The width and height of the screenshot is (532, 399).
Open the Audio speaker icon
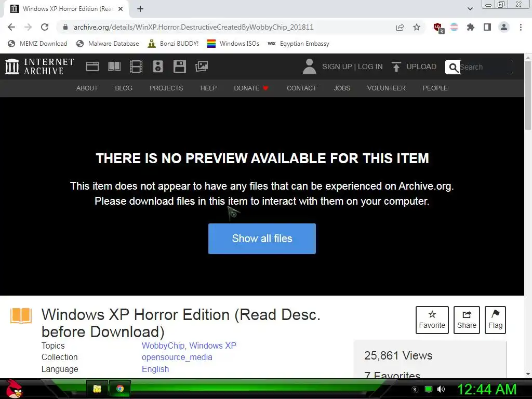coord(158,66)
